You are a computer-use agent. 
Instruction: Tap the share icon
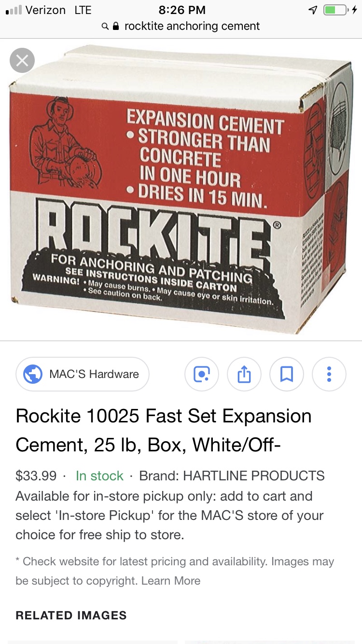pyautogui.click(x=244, y=374)
